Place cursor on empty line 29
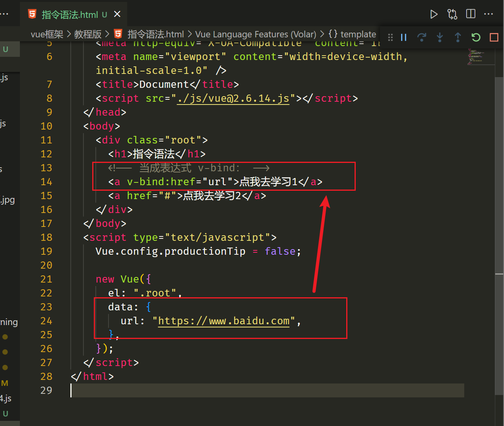This screenshot has width=504, height=426. click(267, 390)
